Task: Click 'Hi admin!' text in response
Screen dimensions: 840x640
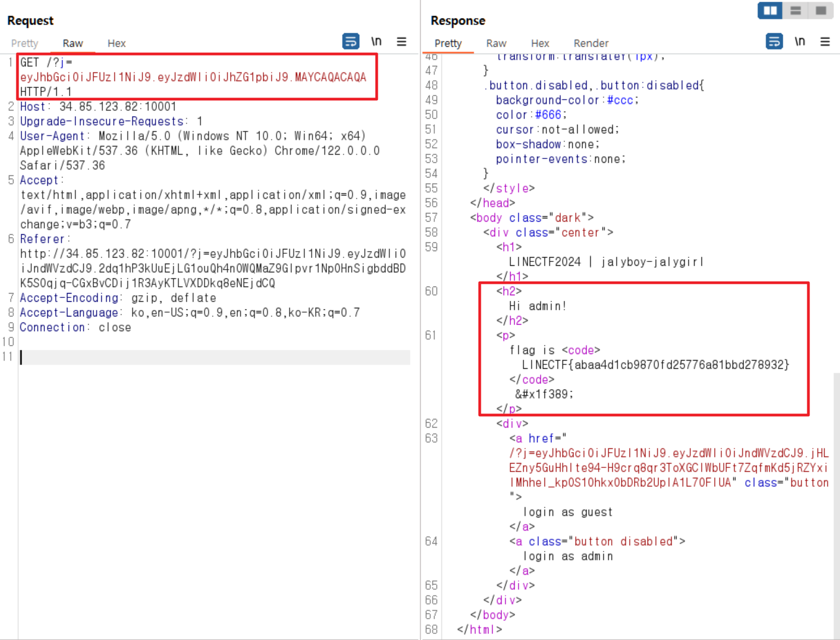Action: 537,306
